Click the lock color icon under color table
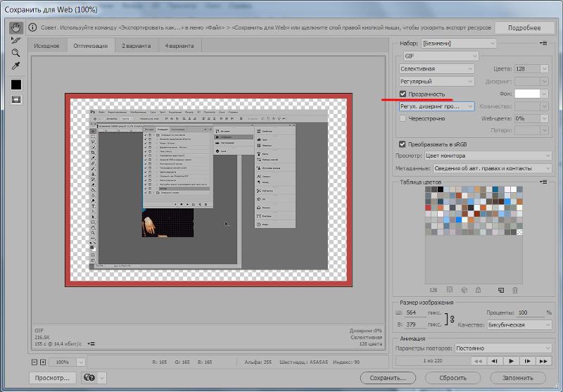Screen dimensions: 563x392 pos(479,289)
